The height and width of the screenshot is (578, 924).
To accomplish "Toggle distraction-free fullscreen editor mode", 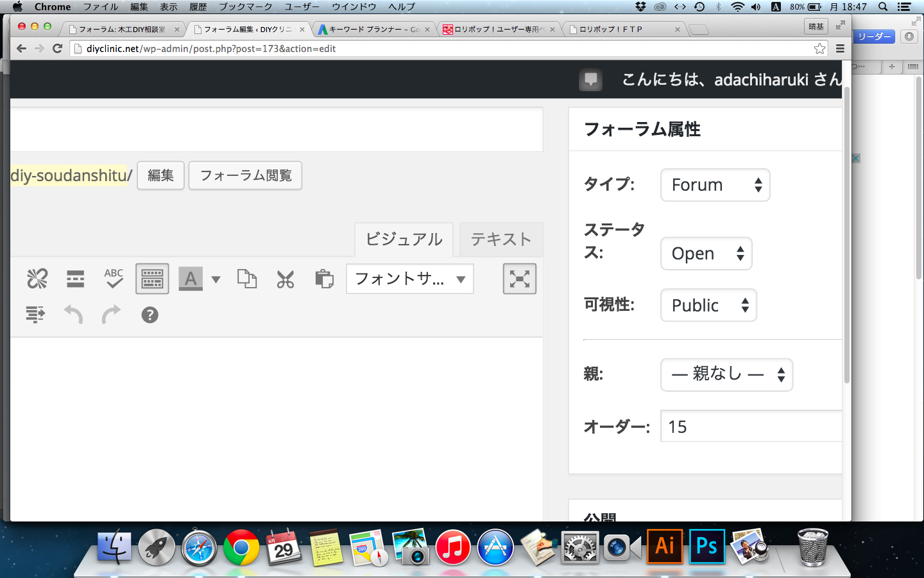I will click(x=520, y=279).
